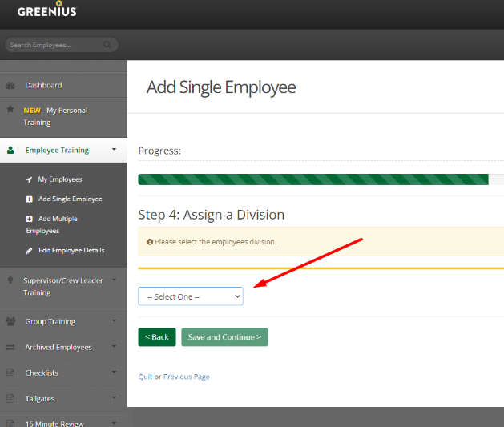Follow the Quit link
This screenshot has height=427, width=504.
click(x=145, y=377)
